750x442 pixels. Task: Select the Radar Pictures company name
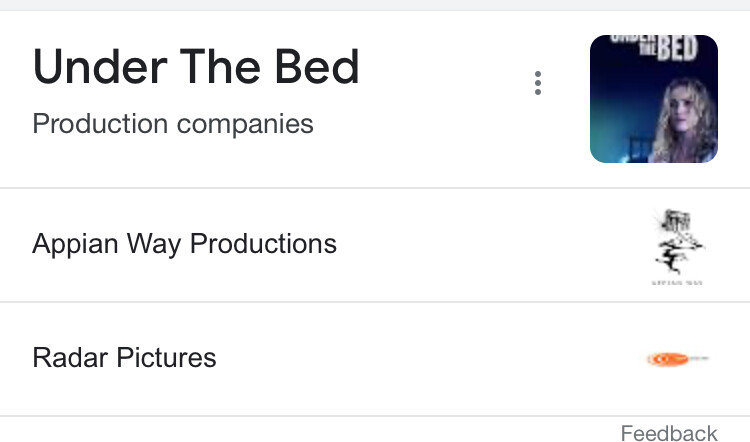click(x=124, y=358)
